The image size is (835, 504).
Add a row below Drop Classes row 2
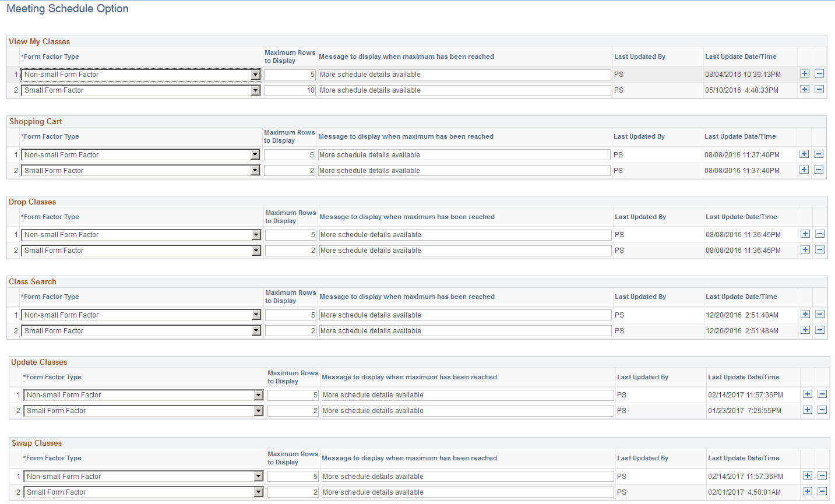tap(805, 249)
